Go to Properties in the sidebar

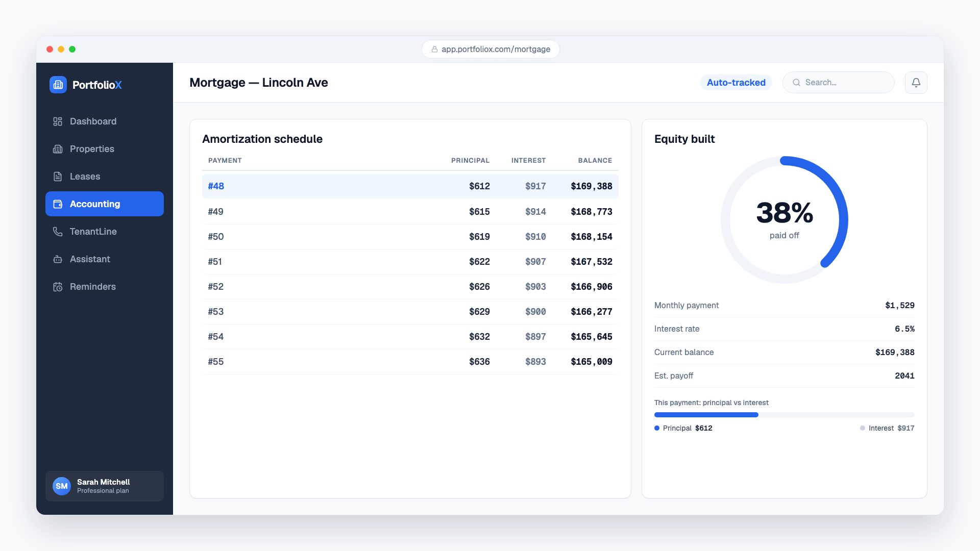pos(105,149)
